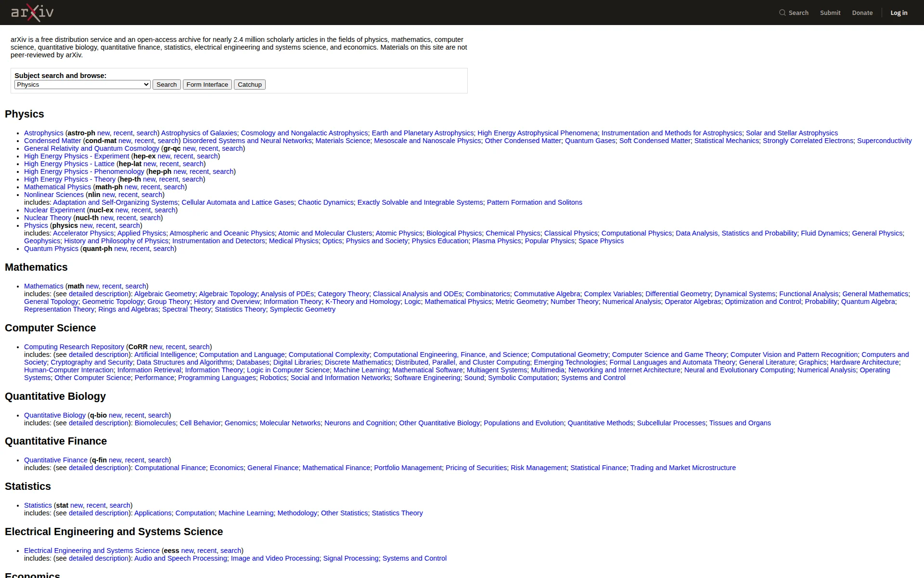Open the Mathematics archive link
924x578 pixels.
tap(44, 286)
